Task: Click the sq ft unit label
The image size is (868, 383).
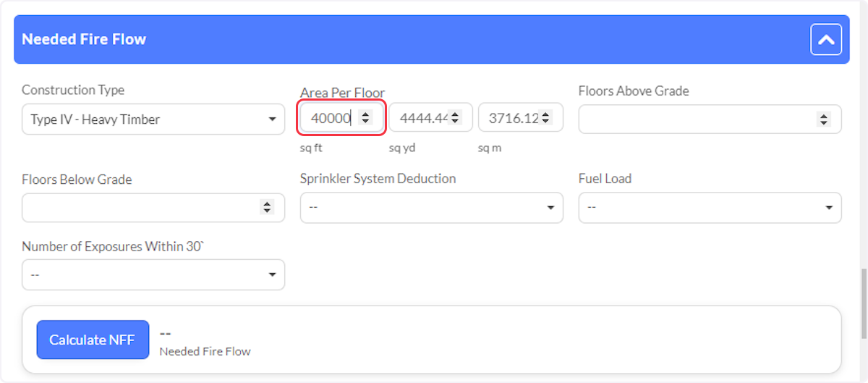Action: tap(311, 148)
